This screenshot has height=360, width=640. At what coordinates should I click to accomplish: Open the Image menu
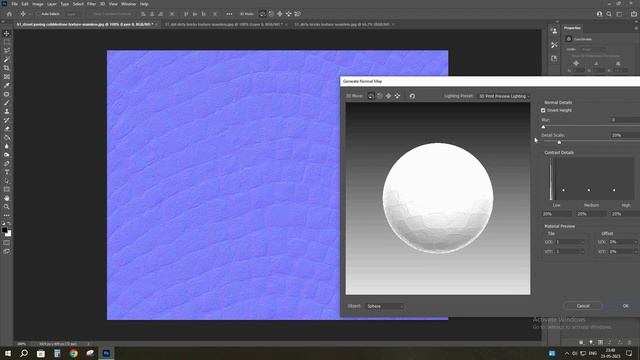coord(38,4)
